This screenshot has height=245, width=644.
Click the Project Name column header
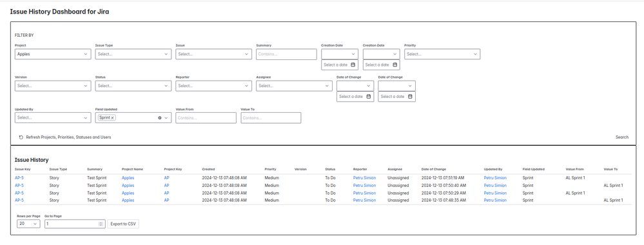(132, 169)
